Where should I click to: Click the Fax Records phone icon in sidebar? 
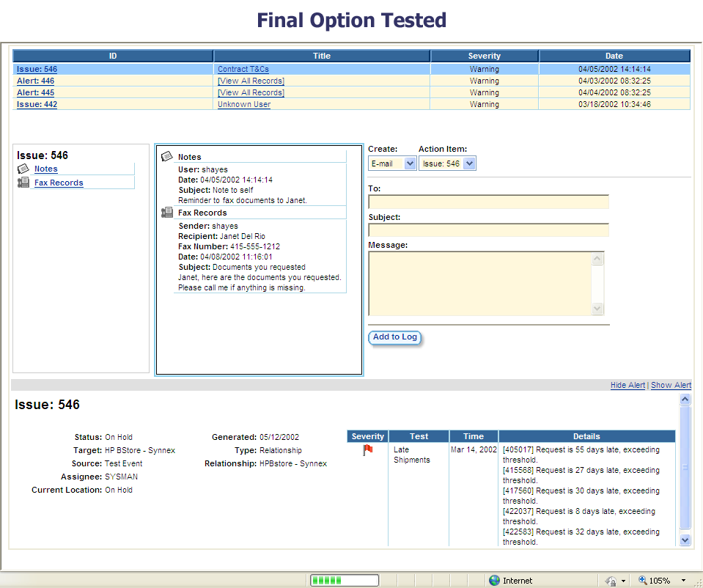23,183
